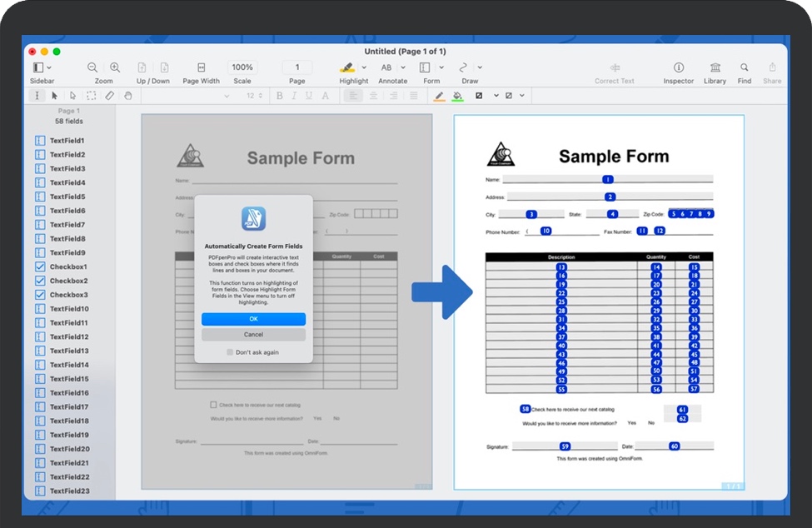Click the "58 fields" sidebar label
This screenshot has width=812, height=528.
69,121
